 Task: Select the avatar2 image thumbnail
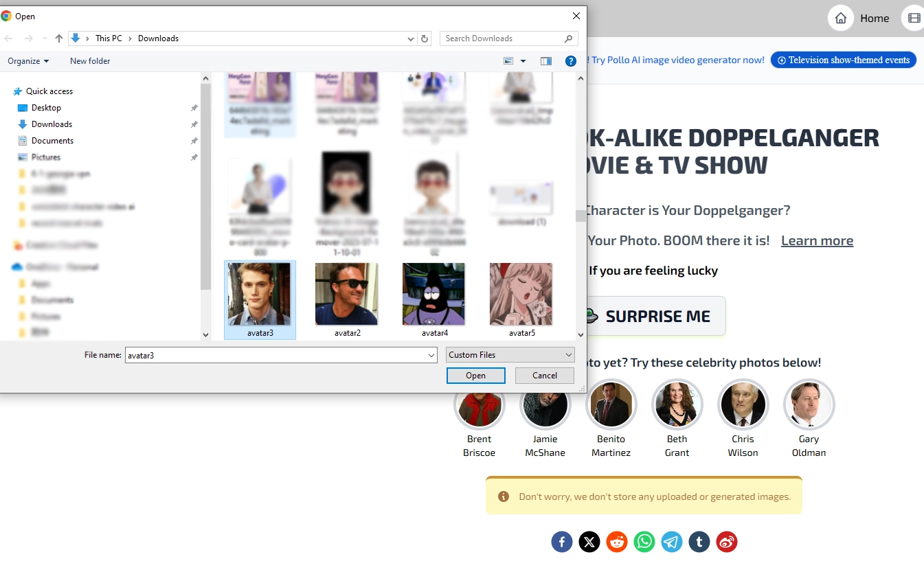[347, 295]
